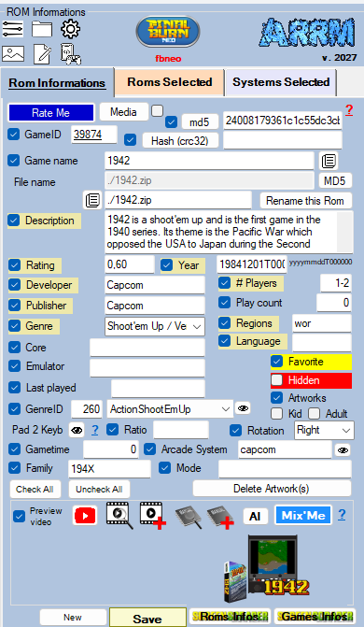Search video with film magnifier icon
The width and height of the screenshot is (364, 627).
pyautogui.click(x=119, y=516)
